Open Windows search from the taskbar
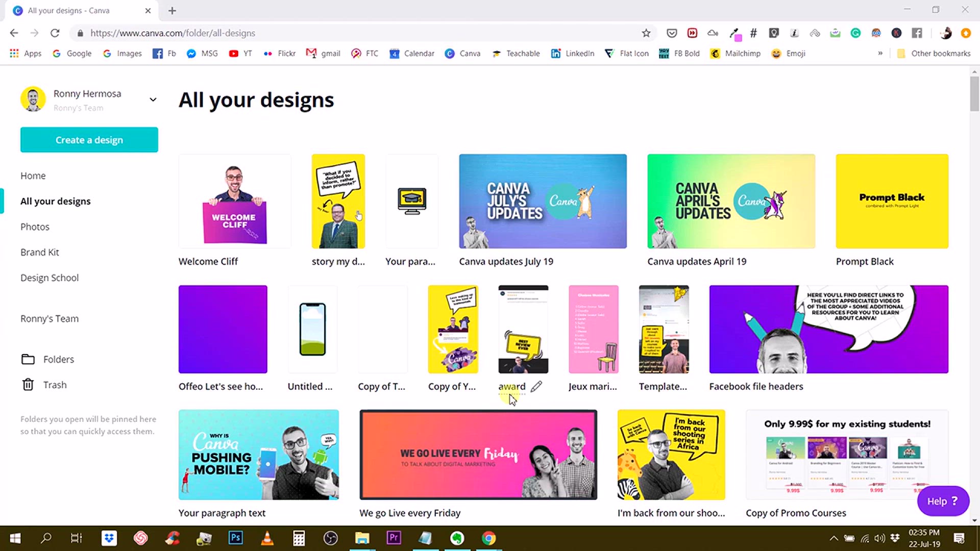This screenshot has width=980, height=551. 46,538
